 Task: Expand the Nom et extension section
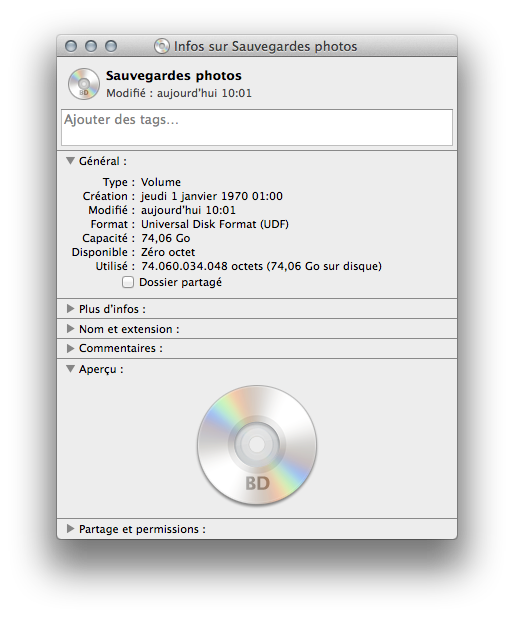71,329
